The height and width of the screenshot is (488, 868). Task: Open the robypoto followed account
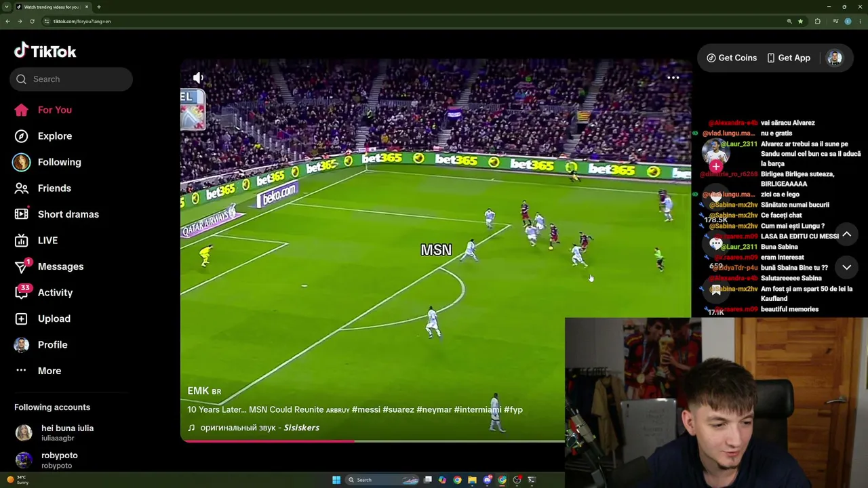(x=46, y=460)
